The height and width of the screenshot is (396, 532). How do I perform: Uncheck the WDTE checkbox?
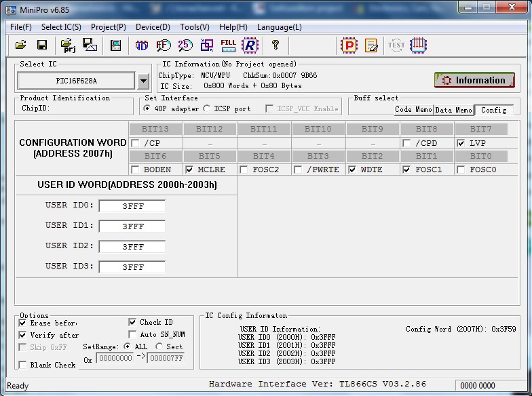tap(352, 170)
